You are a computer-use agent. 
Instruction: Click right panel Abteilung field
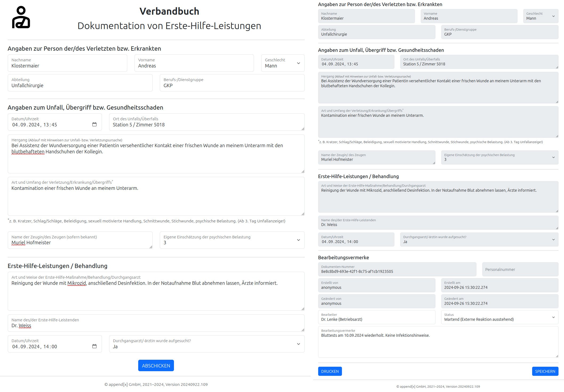[377, 32]
